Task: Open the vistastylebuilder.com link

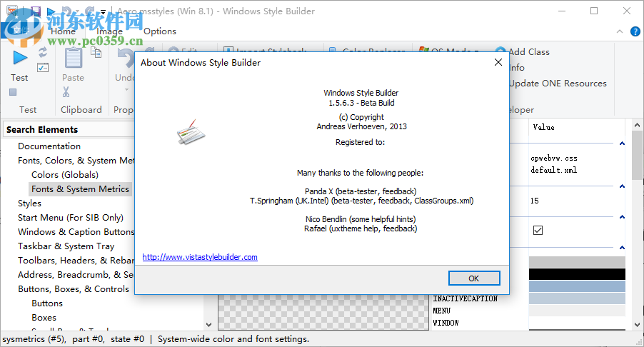Action: (x=200, y=257)
